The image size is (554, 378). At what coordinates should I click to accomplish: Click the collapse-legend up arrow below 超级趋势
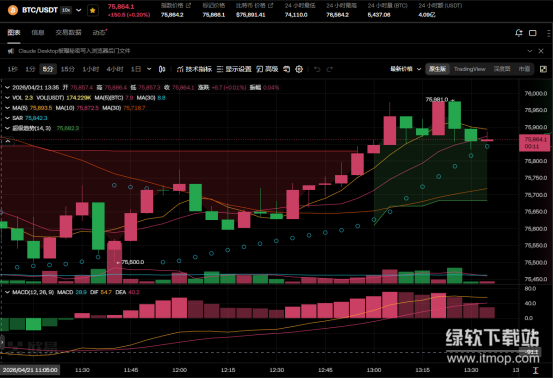coord(8,141)
